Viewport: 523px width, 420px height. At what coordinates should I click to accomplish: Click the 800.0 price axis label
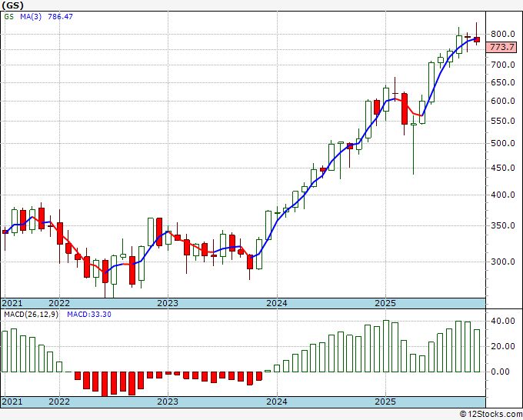point(503,34)
